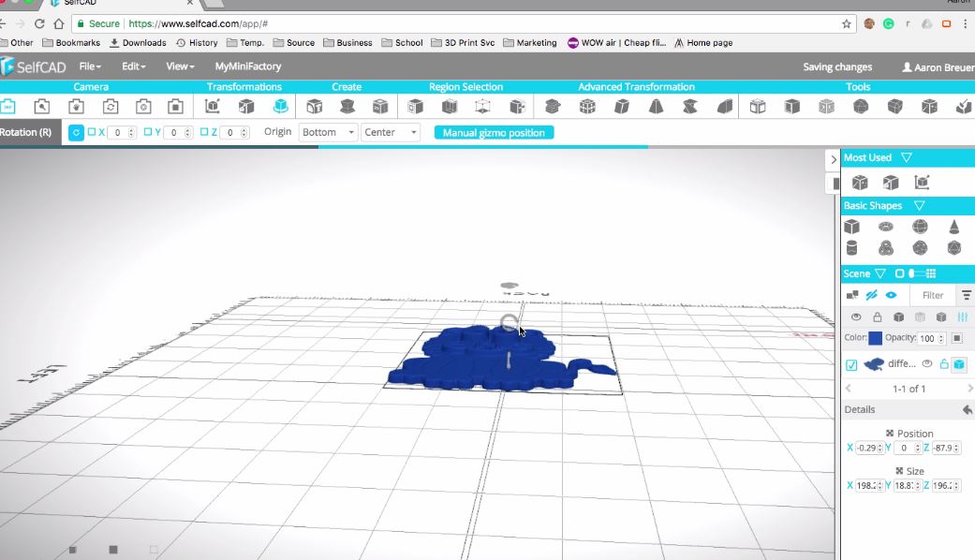Screen dimensions: 975x560
Task: Click the blue object Color swatch
Action: click(875, 338)
